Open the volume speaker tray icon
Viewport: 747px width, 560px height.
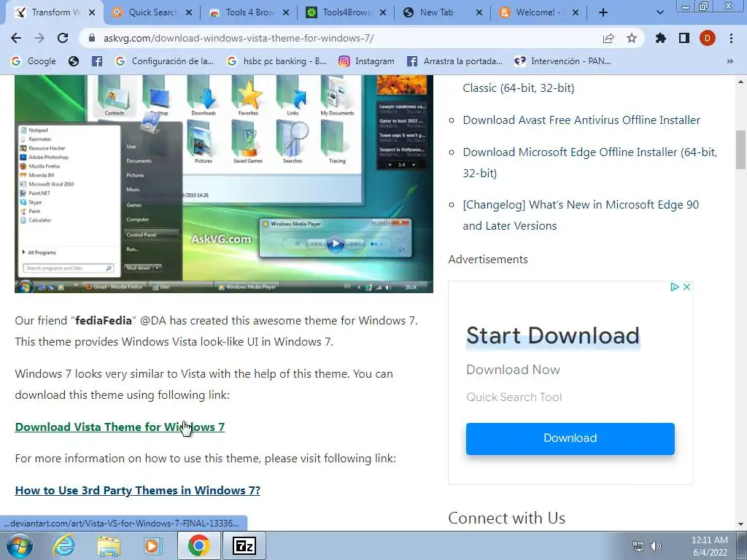coord(656,545)
